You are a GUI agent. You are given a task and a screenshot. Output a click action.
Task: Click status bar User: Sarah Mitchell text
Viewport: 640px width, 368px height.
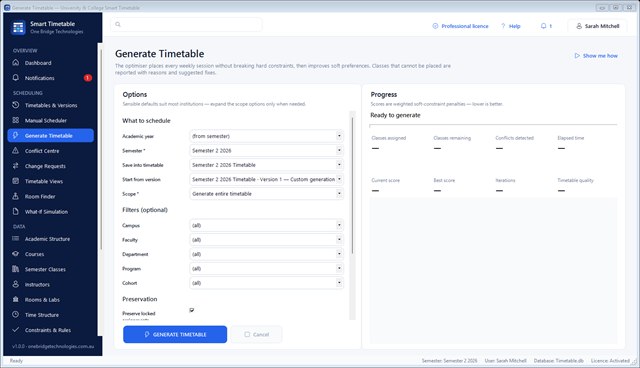(x=505, y=361)
